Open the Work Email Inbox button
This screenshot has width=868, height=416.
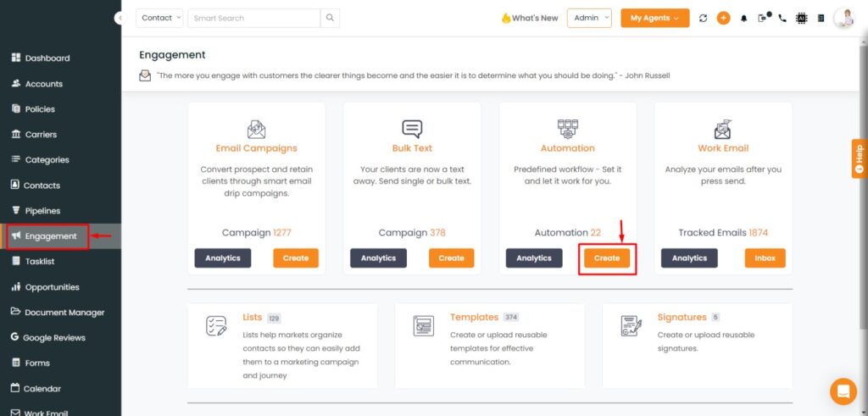click(765, 258)
